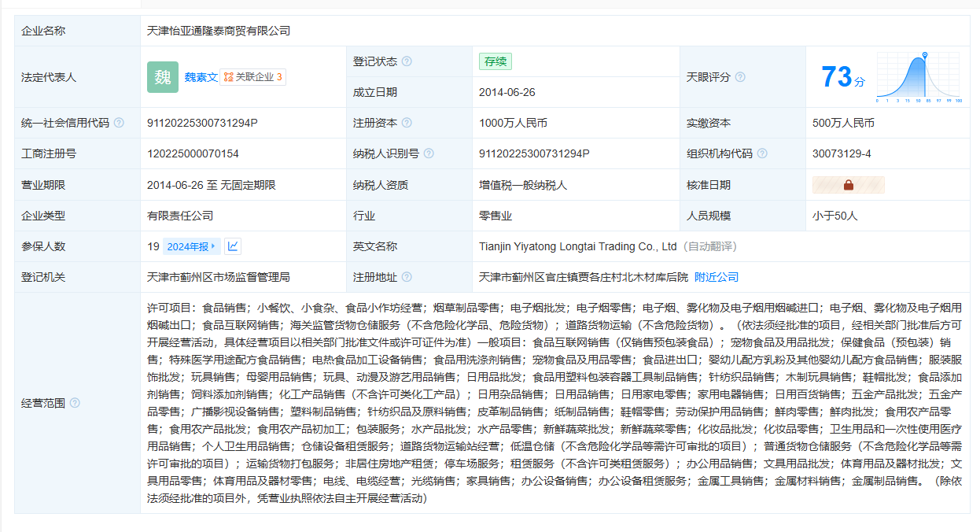980x532 pixels.
Task: Click help icon next to 天眼评分
Action: (740, 77)
